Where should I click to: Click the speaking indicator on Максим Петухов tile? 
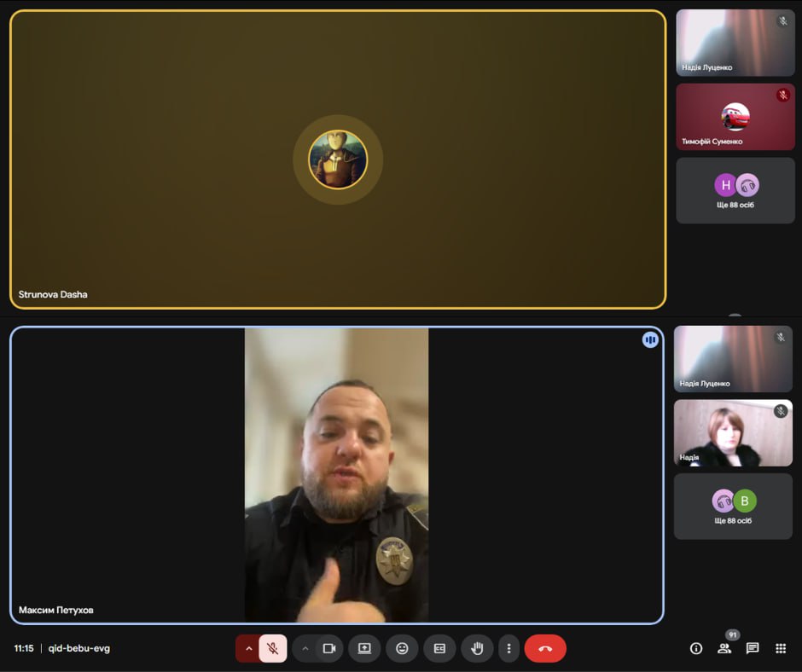tap(650, 340)
